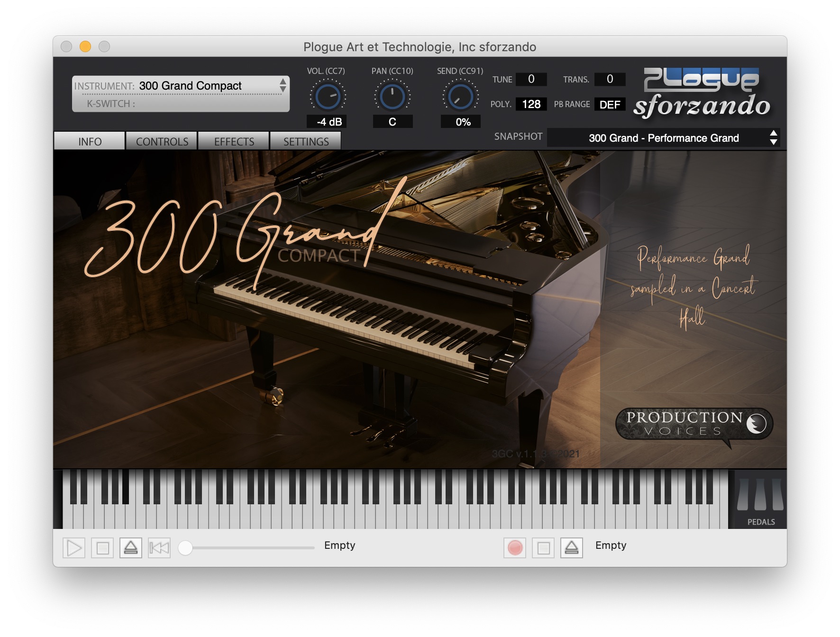
Task: Click the right sustain pedal
Action: (777, 494)
